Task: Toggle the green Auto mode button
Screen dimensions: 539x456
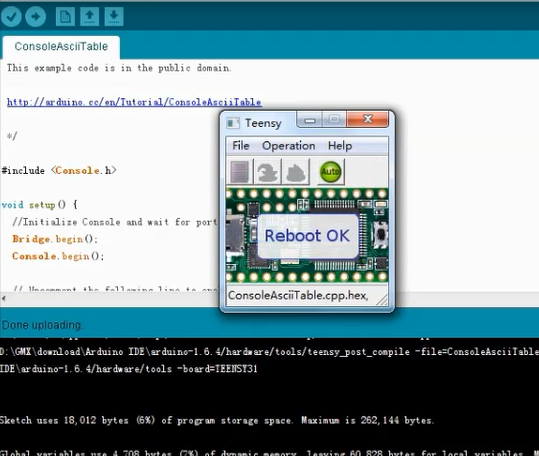Action: tap(330, 171)
